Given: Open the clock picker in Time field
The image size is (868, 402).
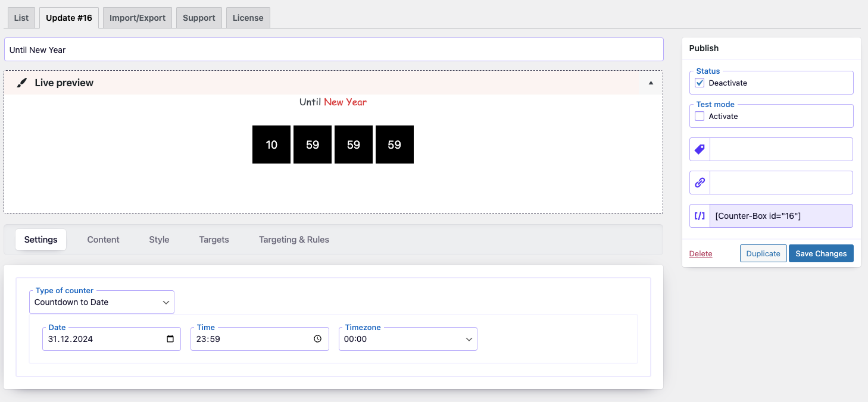Looking at the screenshot, I should pos(318,339).
